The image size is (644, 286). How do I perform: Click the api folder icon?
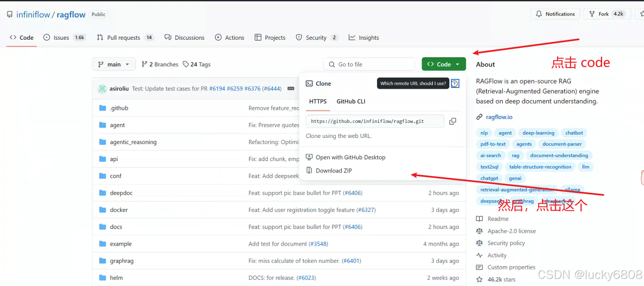click(103, 159)
